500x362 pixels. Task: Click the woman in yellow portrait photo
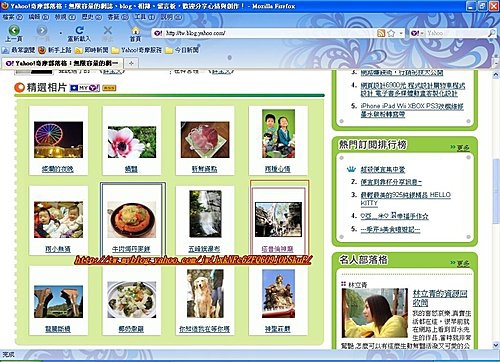(x=375, y=313)
